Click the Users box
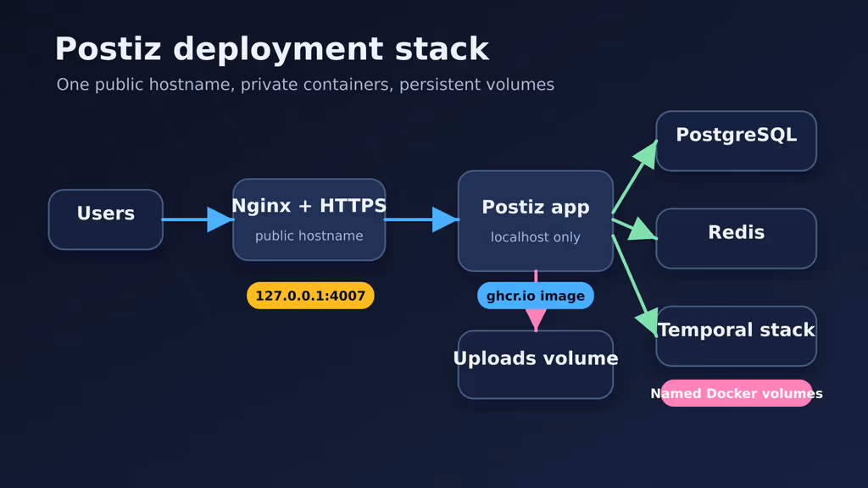The width and height of the screenshot is (868, 488). 106,219
